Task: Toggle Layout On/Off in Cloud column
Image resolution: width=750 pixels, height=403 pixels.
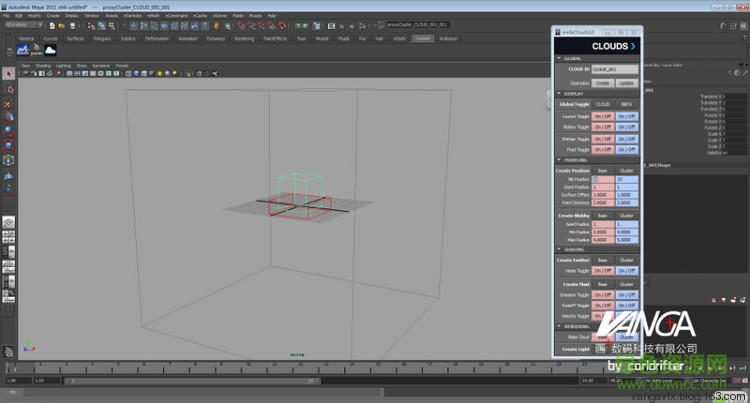Action: pyautogui.click(x=602, y=116)
